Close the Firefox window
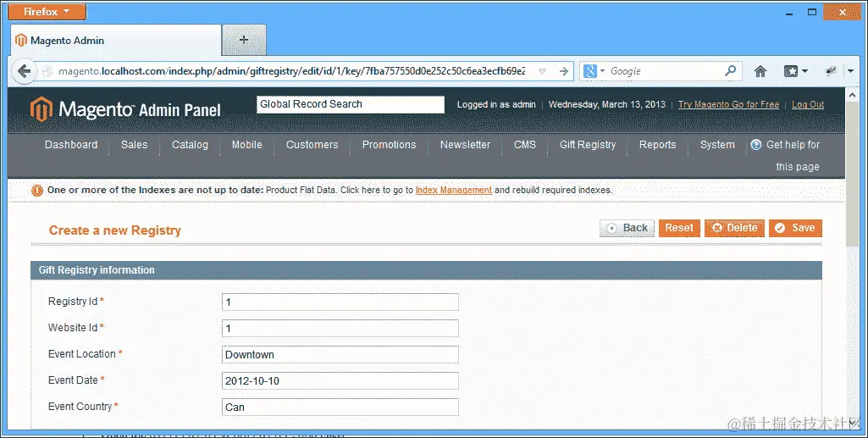 [842, 12]
